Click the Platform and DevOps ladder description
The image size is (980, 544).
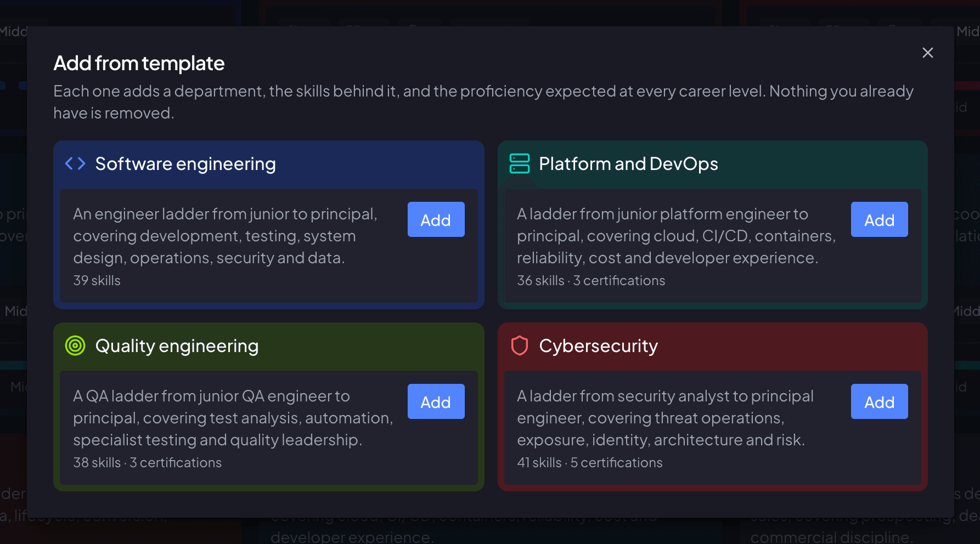tap(676, 236)
